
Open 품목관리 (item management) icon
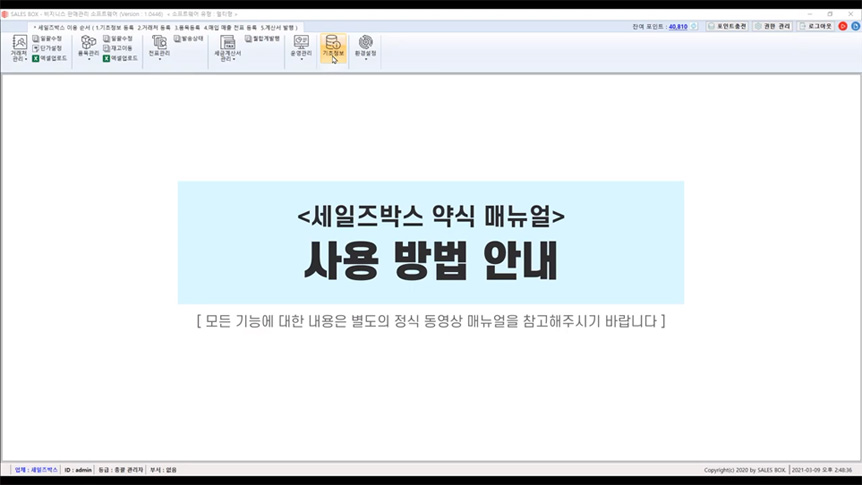[x=88, y=45]
